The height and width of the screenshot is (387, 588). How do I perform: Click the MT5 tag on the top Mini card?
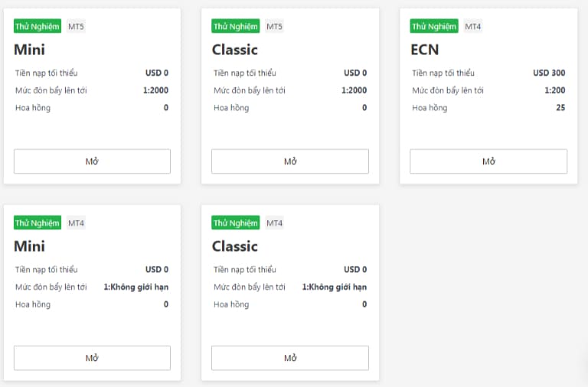(x=77, y=27)
